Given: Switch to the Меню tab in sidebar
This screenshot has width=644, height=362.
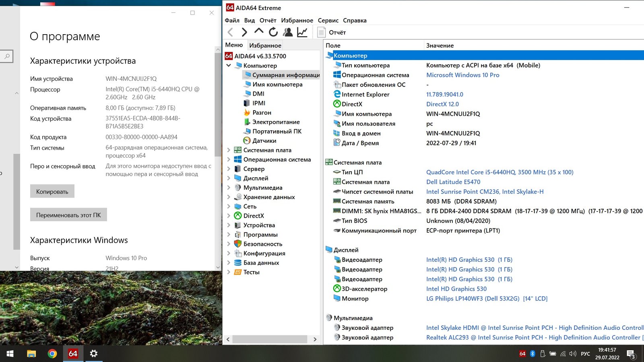Looking at the screenshot, I should tap(234, 45).
